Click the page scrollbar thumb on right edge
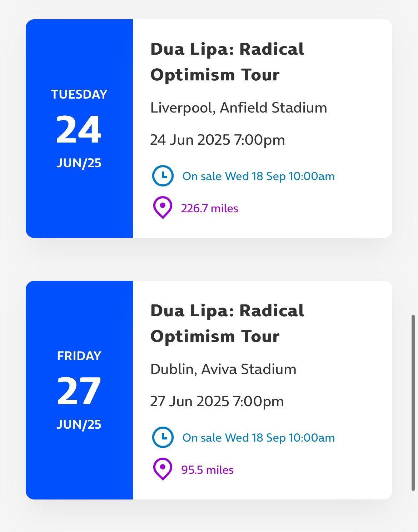This screenshot has height=532, width=418. click(413, 403)
